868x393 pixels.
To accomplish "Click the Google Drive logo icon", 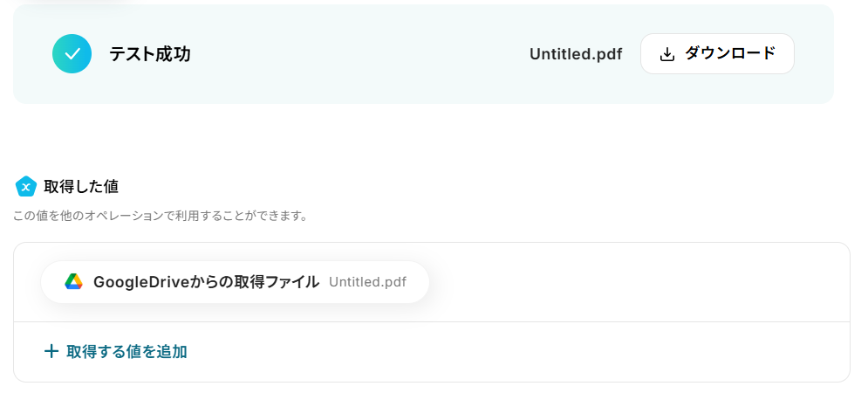I will pyautogui.click(x=73, y=282).
